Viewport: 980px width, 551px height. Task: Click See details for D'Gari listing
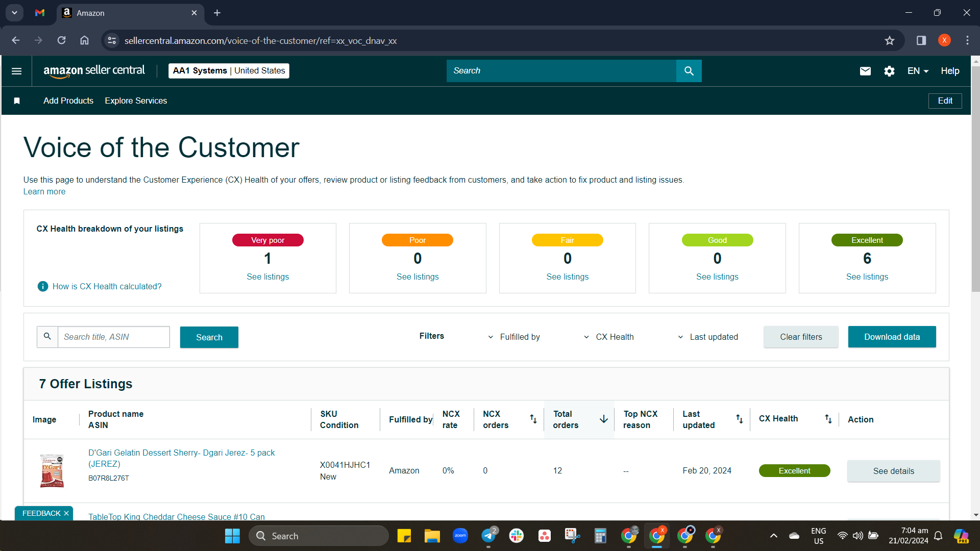click(893, 471)
